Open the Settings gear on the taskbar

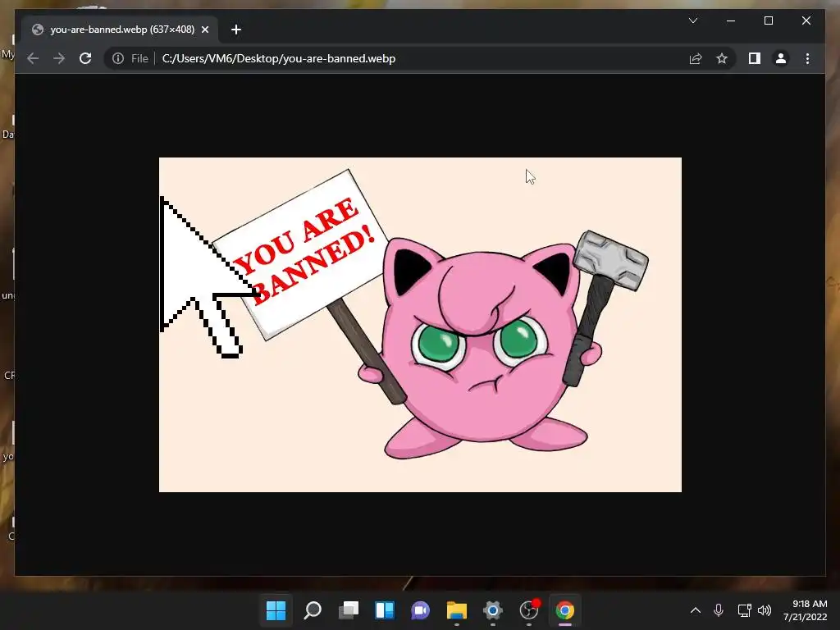click(x=493, y=610)
